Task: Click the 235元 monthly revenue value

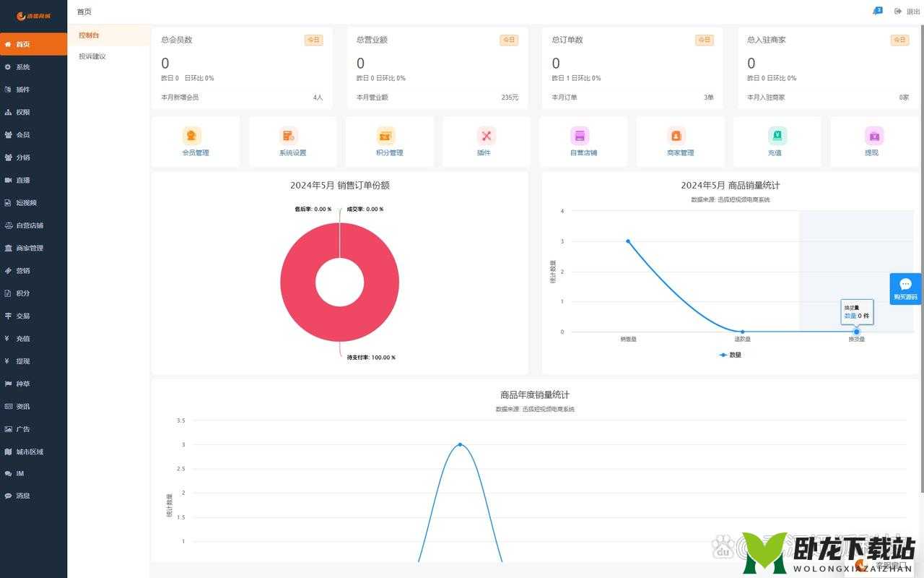Action: pyautogui.click(x=510, y=97)
